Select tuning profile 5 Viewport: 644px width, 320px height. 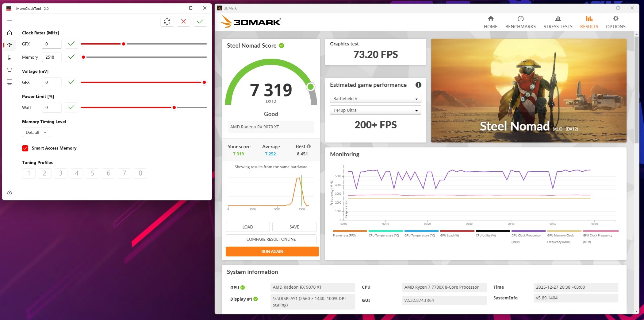(93, 173)
